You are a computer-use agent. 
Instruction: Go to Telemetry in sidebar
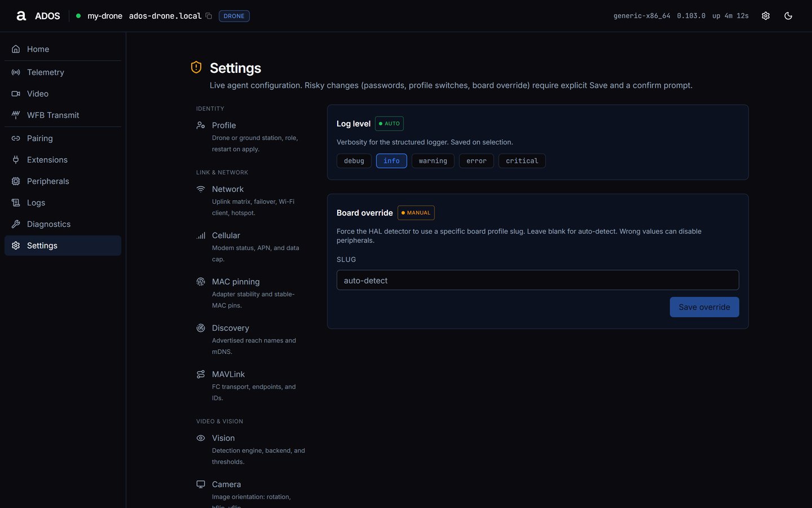[x=63, y=72]
